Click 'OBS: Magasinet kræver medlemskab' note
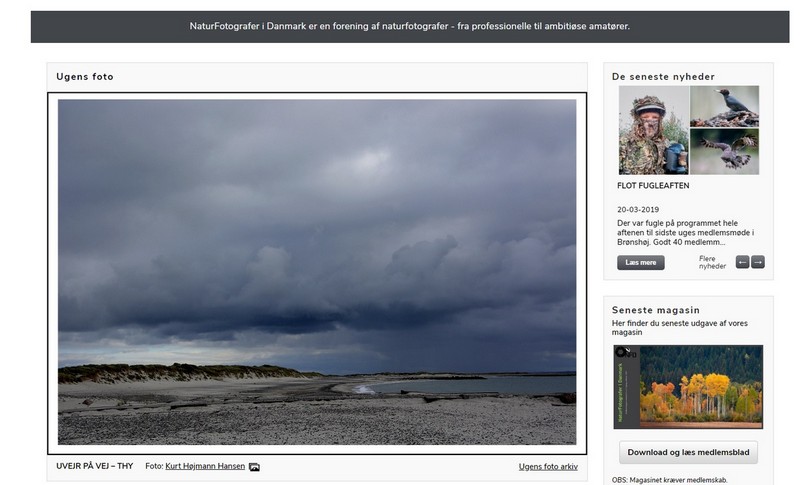Image resolution: width=800 pixels, height=485 pixels. [669, 480]
